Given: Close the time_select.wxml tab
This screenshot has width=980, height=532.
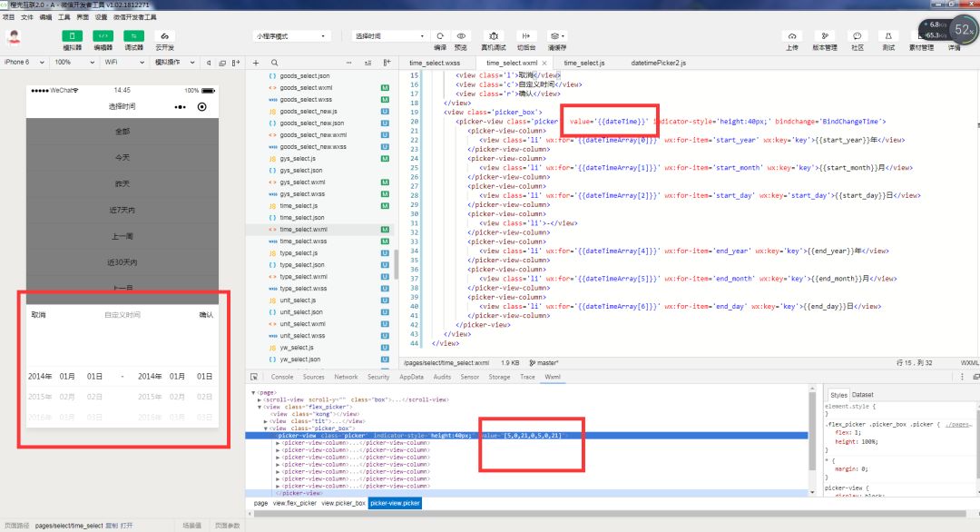Looking at the screenshot, I should (544, 64).
